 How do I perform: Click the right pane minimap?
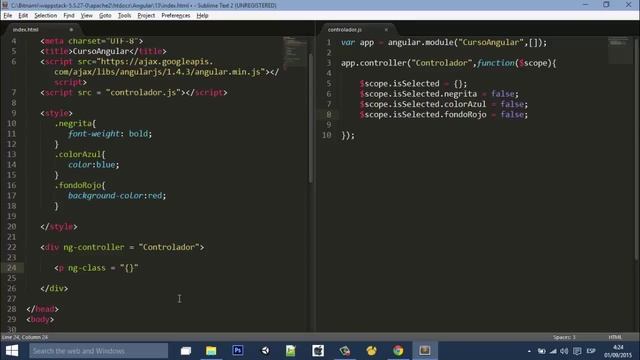pos(620,50)
